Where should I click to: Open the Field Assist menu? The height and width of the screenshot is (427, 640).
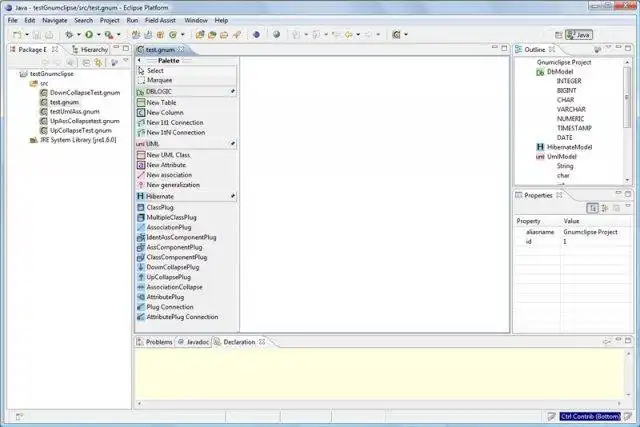click(160, 20)
